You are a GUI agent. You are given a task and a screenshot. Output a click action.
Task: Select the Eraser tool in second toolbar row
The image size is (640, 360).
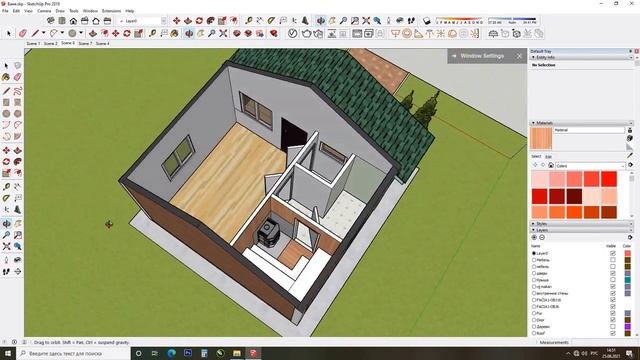[23, 33]
